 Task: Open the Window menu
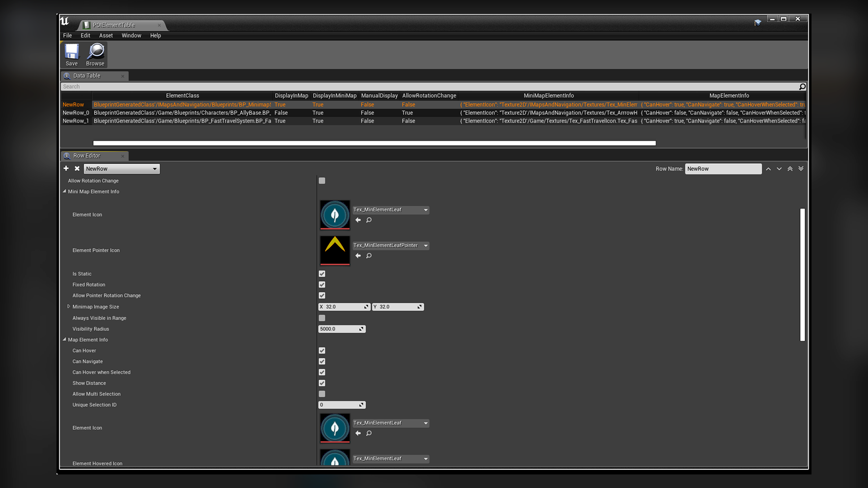point(131,36)
